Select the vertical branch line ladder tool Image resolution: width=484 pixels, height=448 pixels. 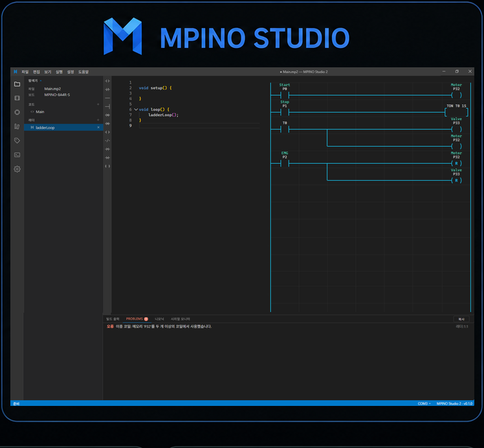[x=107, y=107]
